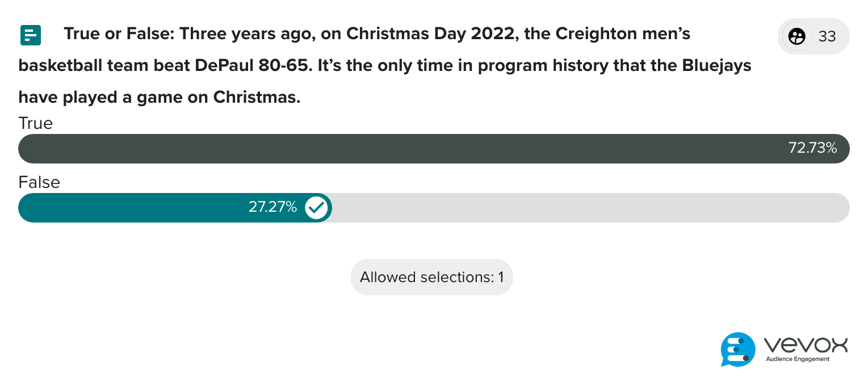Click the dark True result bar

coord(397,149)
